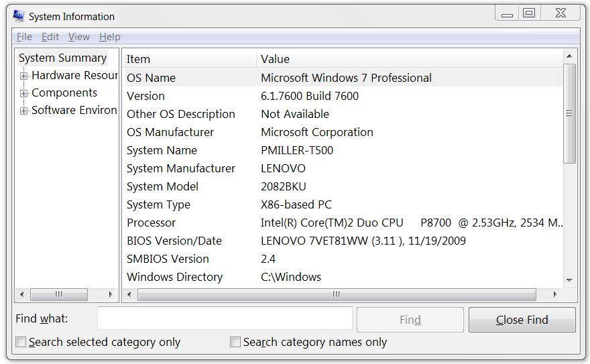590x364 pixels.
Task: Click the down scroll arrow in details list
Action: [x=569, y=280]
